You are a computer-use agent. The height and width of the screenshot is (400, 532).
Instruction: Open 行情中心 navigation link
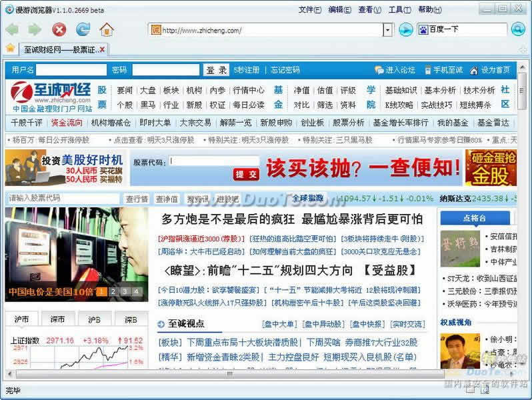click(249, 90)
